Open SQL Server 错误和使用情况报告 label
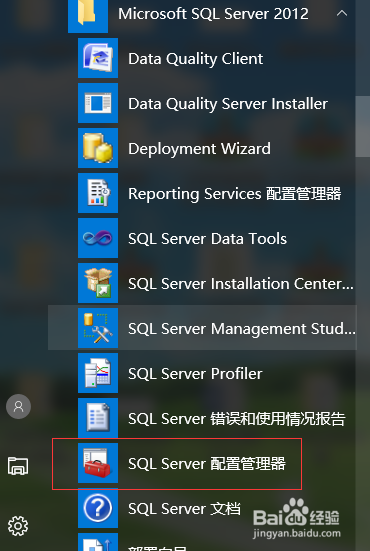This screenshot has height=551, width=370. tap(236, 419)
